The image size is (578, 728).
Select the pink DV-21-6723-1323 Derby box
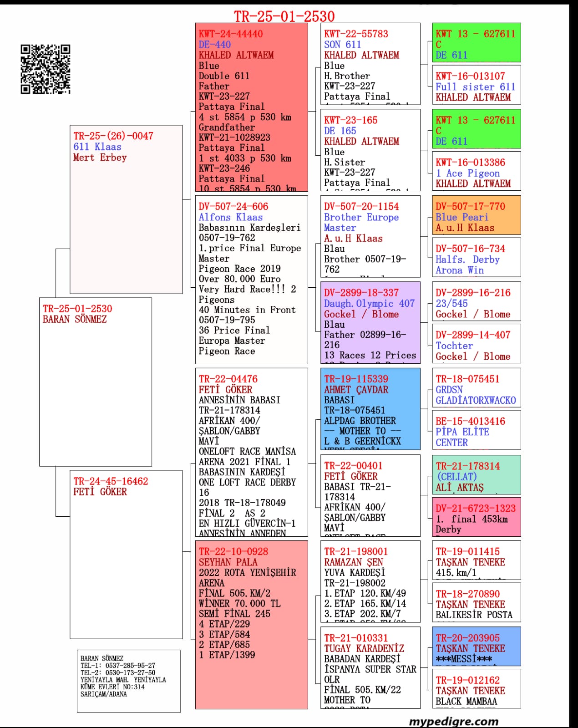click(476, 517)
